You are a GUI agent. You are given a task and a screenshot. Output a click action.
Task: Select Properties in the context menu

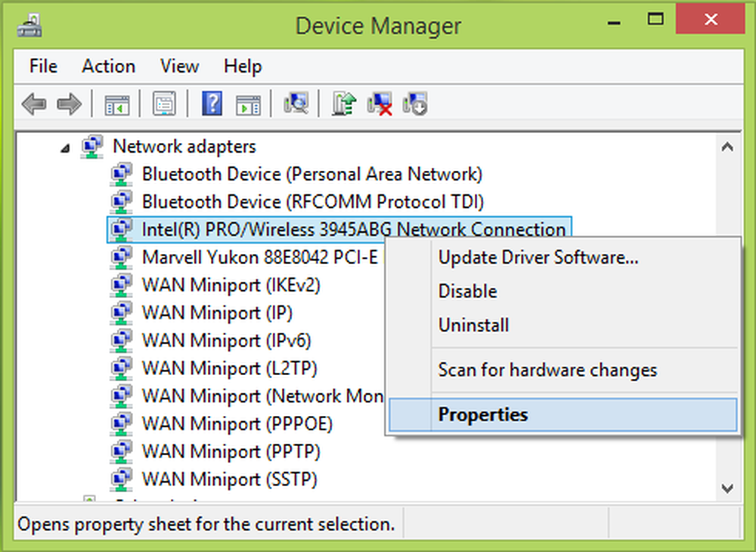[x=482, y=414]
